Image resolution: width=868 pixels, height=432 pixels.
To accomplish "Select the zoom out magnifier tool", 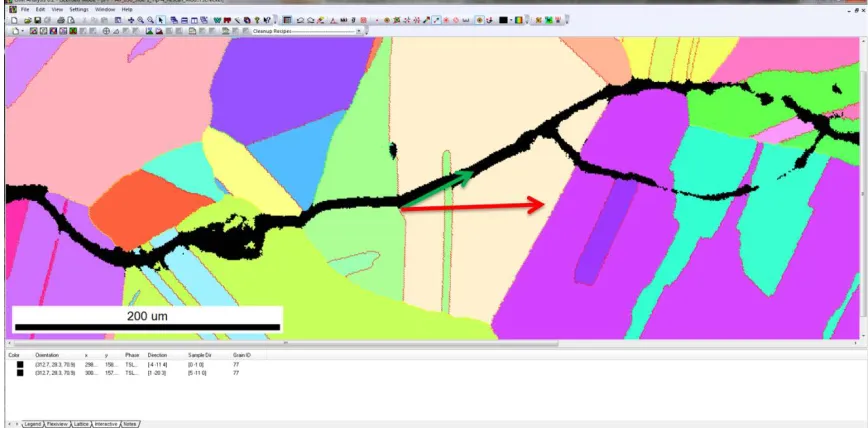I will tap(151, 20).
